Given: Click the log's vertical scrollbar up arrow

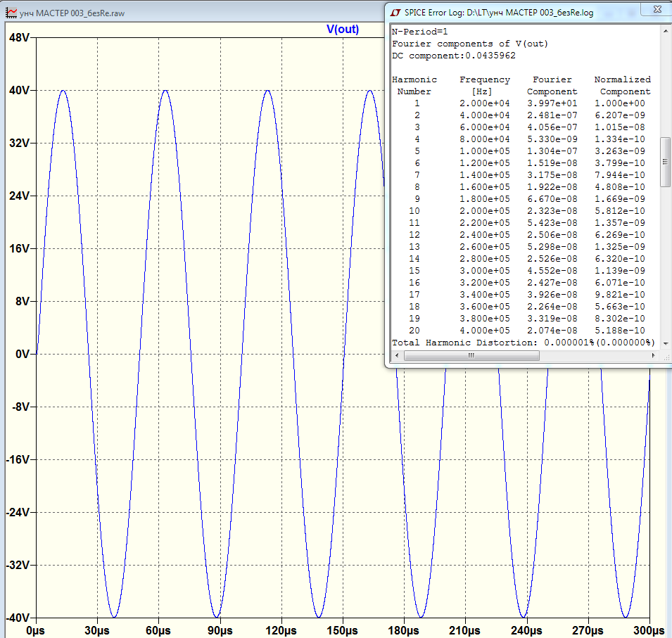Looking at the screenshot, I should [665, 31].
